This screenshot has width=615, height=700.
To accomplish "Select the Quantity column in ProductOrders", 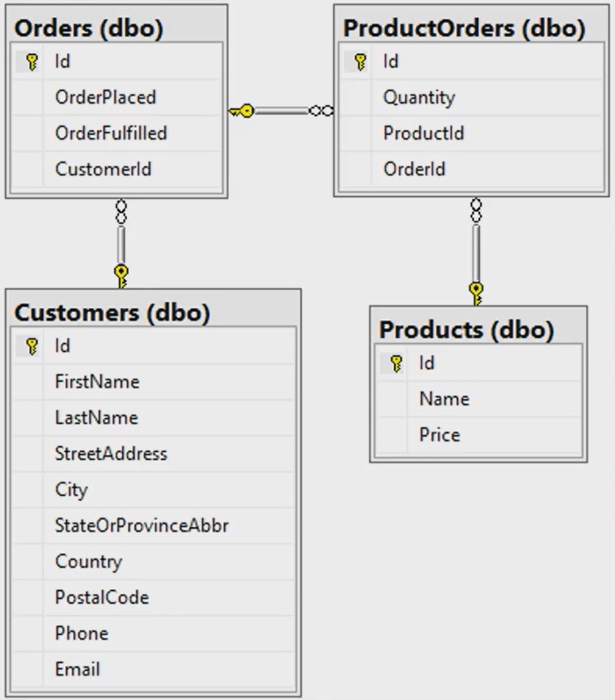I will 419,97.
